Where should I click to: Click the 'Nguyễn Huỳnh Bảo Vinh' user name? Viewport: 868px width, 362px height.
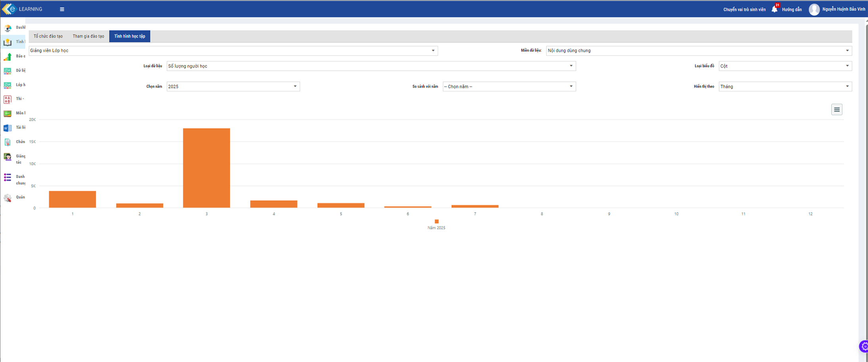click(844, 9)
